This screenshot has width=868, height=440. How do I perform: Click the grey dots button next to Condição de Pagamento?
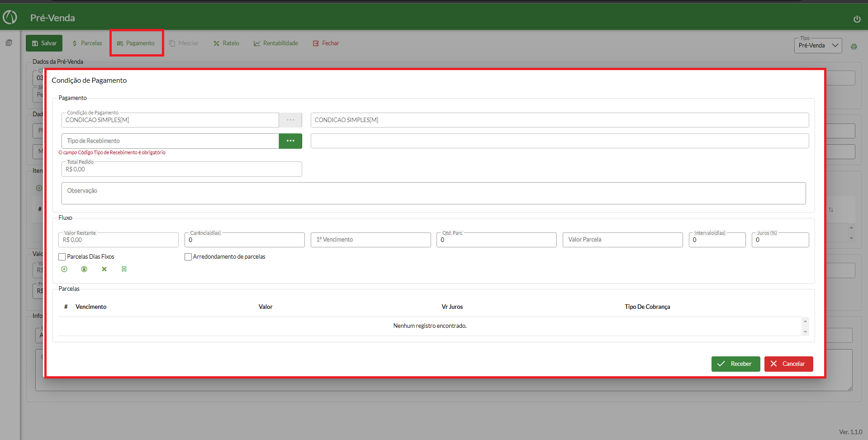[290, 120]
